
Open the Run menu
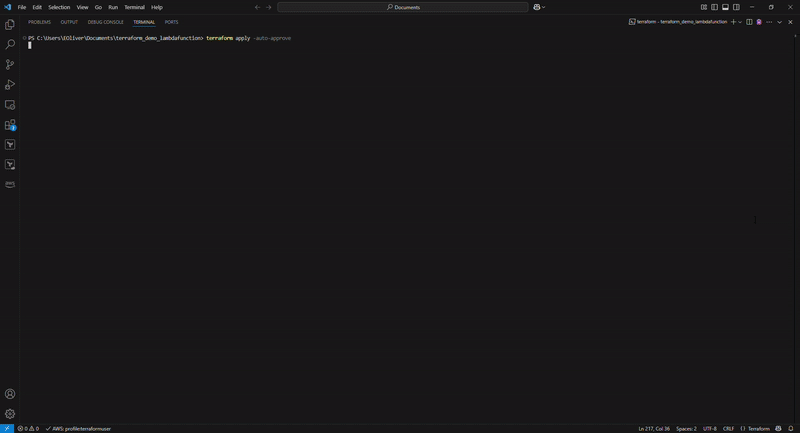pos(113,7)
